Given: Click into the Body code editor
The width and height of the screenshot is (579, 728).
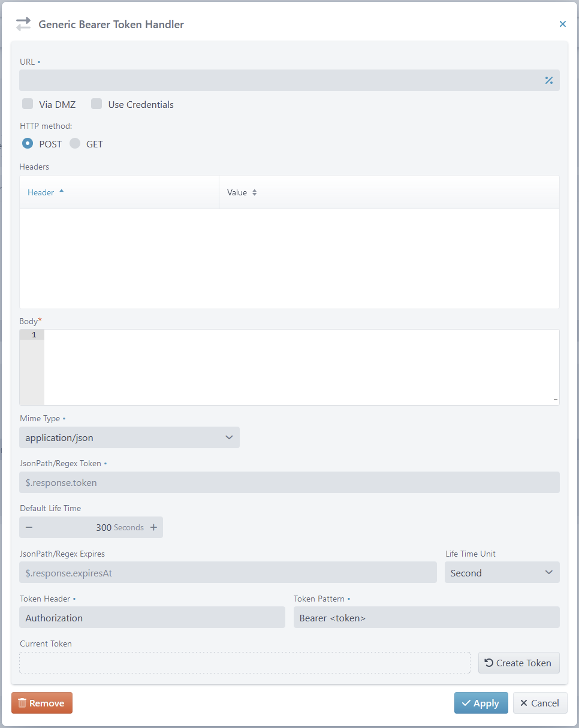Looking at the screenshot, I should coord(301,367).
